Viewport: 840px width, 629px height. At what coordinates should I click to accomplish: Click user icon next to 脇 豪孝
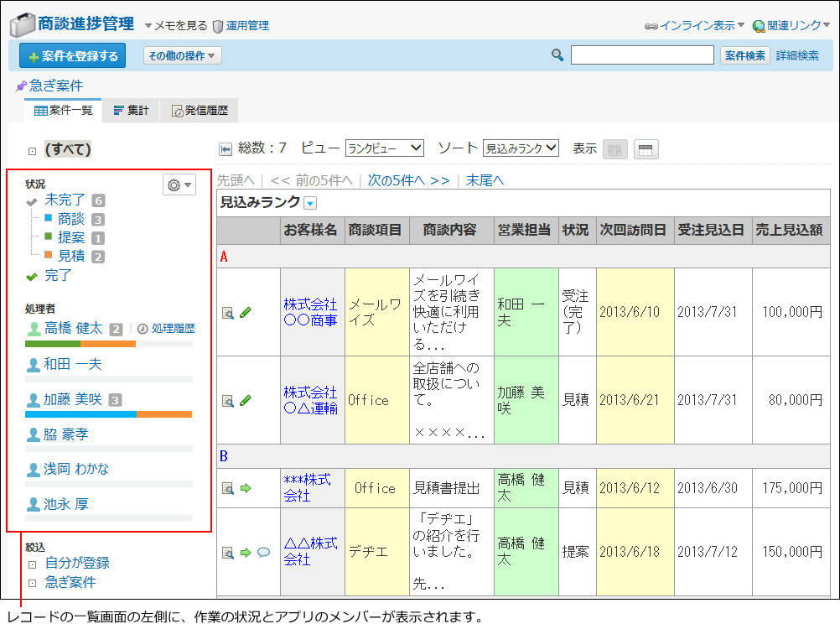coord(34,434)
